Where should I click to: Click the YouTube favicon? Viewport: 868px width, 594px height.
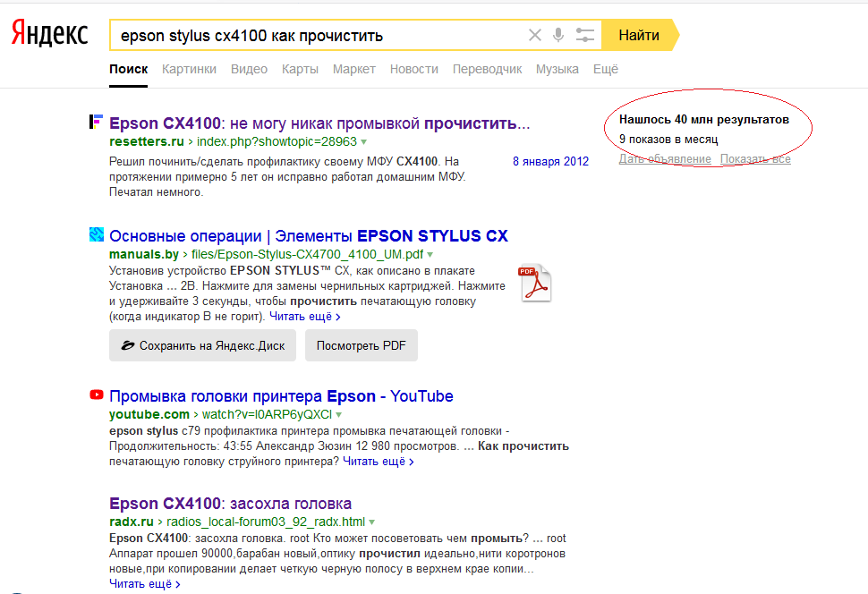(97, 395)
